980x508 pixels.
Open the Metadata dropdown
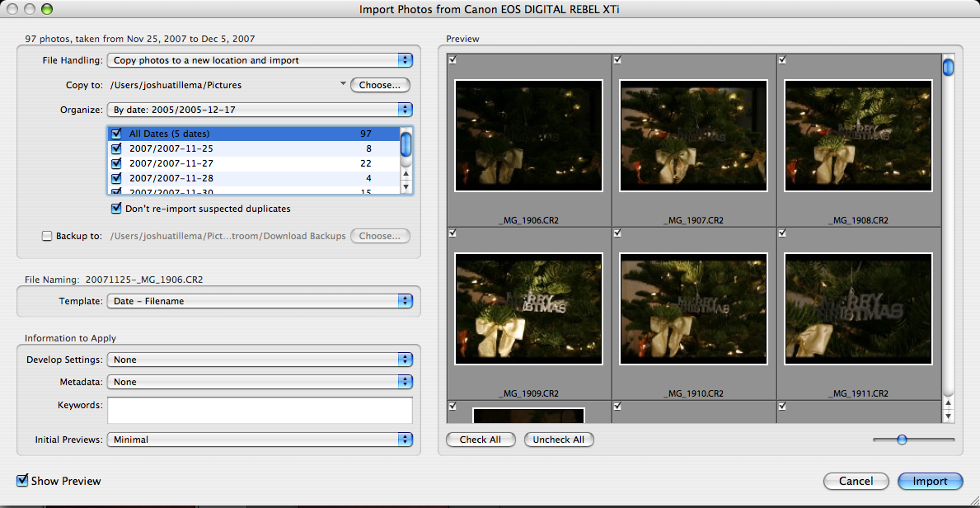point(260,382)
